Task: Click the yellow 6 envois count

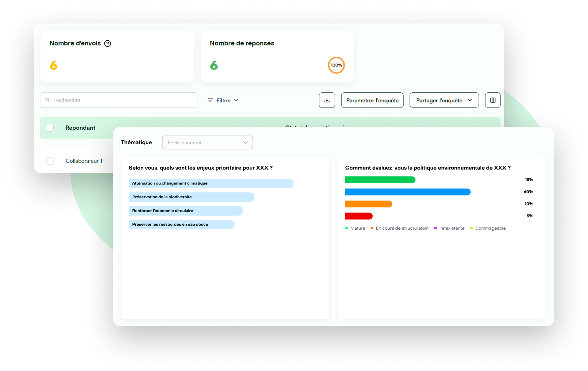Action: click(x=54, y=65)
